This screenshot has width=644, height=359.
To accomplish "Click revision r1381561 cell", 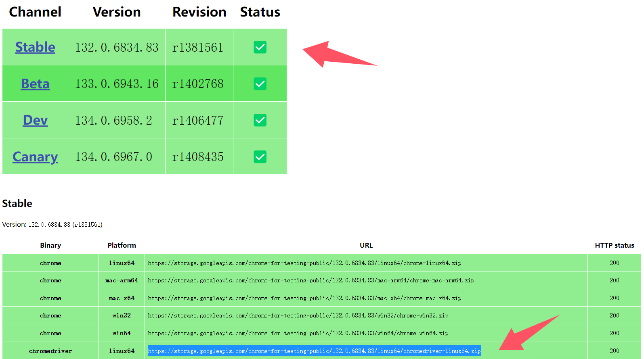I will tap(199, 47).
